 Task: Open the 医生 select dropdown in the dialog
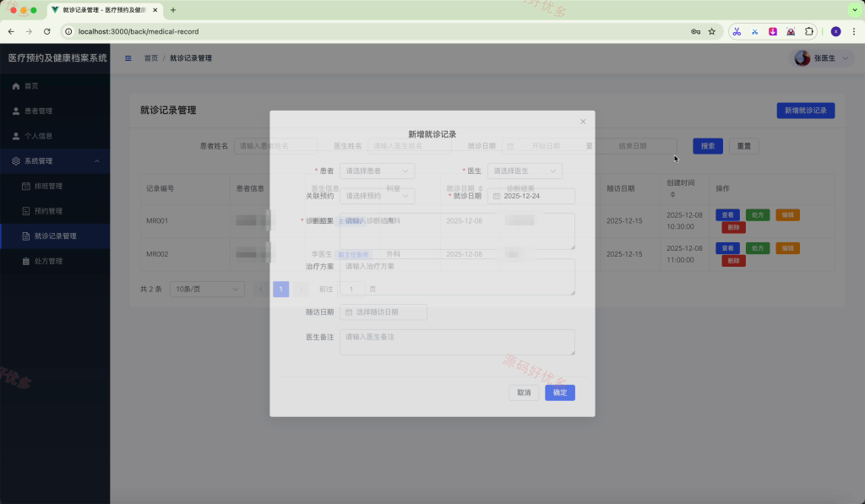(x=525, y=171)
